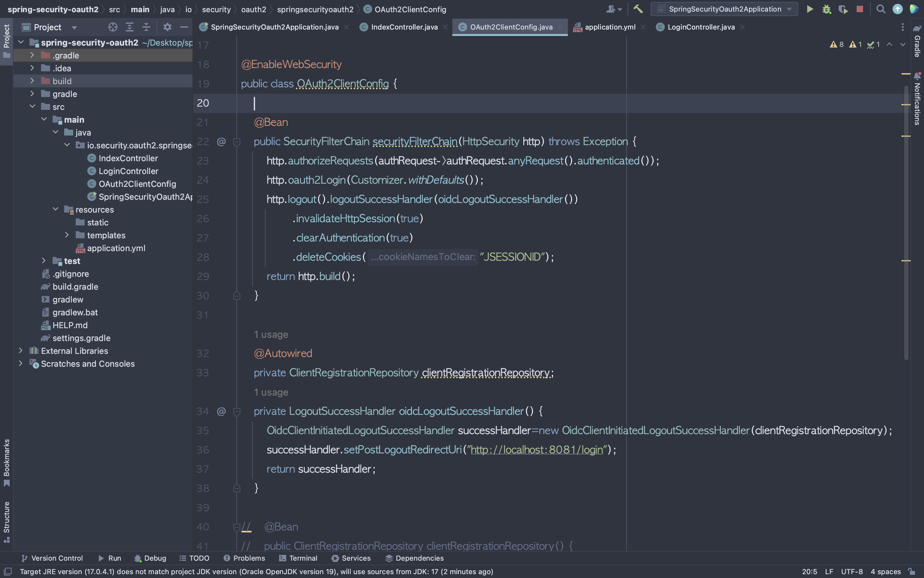Open the TODO tool window

point(194,558)
